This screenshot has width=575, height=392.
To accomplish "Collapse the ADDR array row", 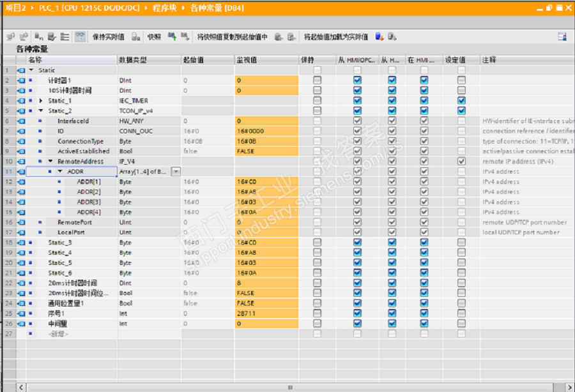I will click(x=60, y=172).
